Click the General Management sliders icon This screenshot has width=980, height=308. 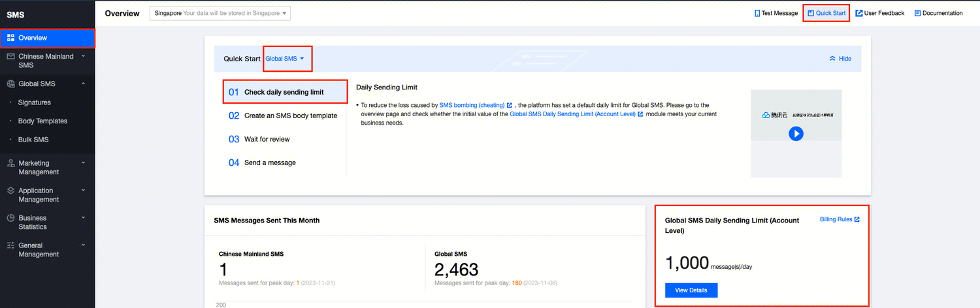click(11, 246)
